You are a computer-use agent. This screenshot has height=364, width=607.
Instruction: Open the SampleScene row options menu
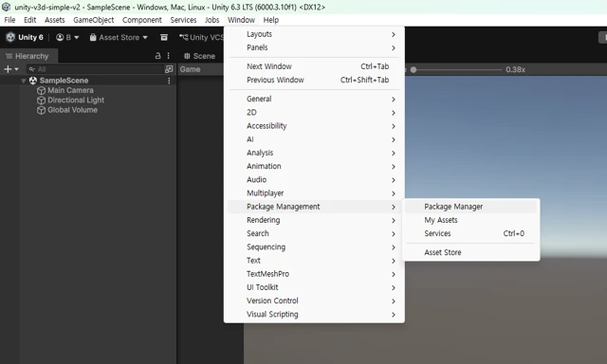(x=169, y=81)
